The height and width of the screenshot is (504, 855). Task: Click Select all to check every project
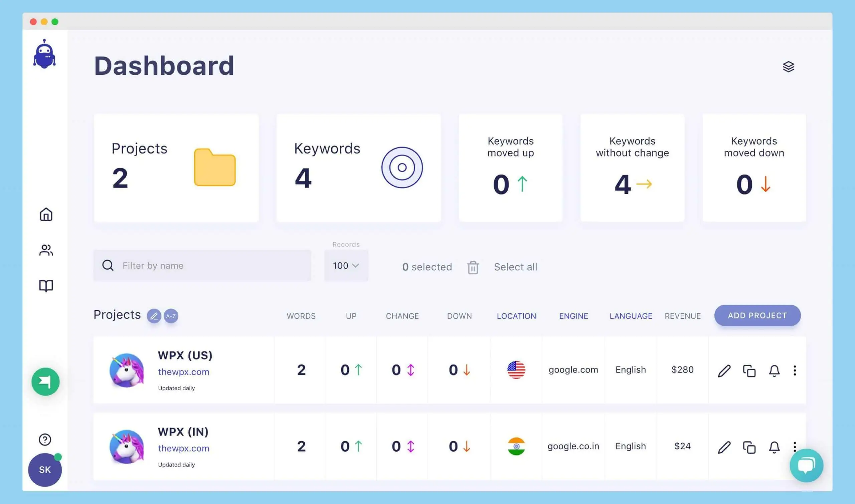pyautogui.click(x=515, y=267)
